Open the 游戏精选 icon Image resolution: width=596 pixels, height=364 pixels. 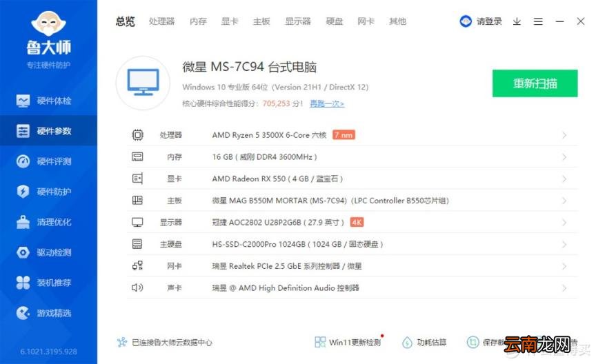[x=23, y=313]
